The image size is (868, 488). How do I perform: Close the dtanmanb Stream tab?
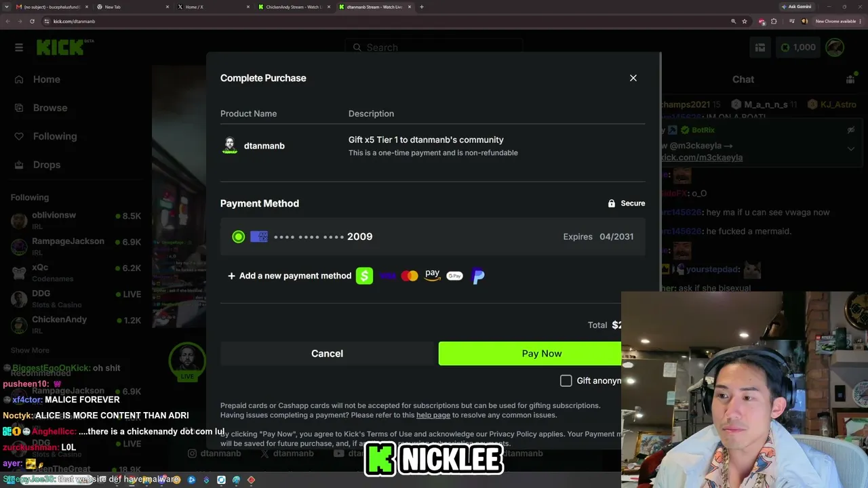pyautogui.click(x=410, y=7)
